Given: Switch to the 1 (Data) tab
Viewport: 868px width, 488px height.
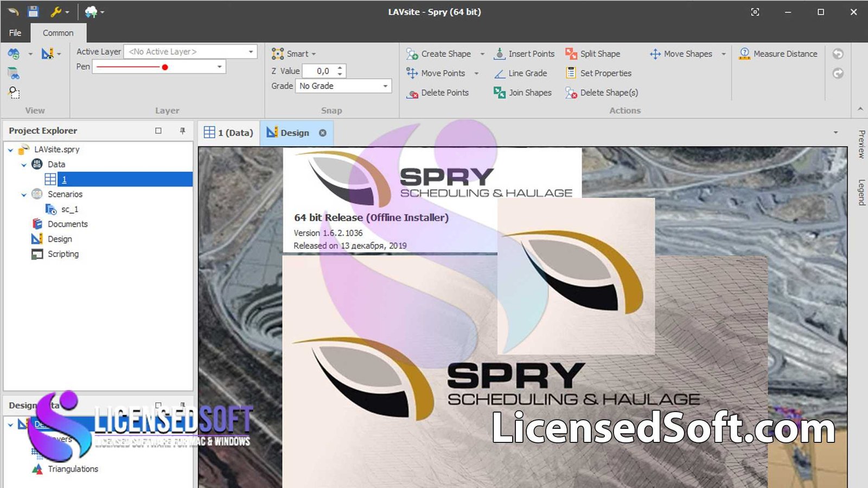Looking at the screenshot, I should click(x=229, y=133).
